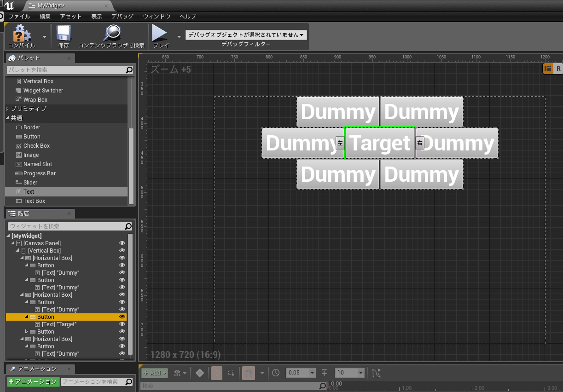Collapse the [Vertical Box] tree node
The width and height of the screenshot is (563, 392).
(x=17, y=251)
